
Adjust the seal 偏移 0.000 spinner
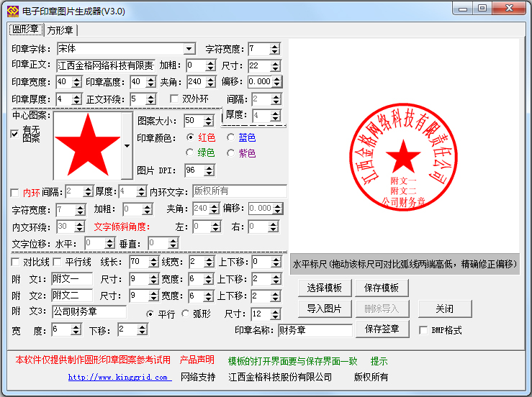point(277,82)
